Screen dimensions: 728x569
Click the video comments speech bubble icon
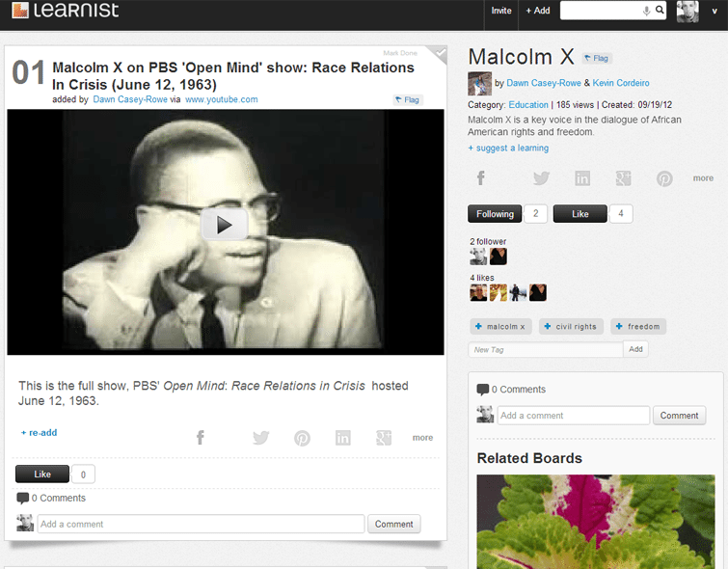[22, 498]
